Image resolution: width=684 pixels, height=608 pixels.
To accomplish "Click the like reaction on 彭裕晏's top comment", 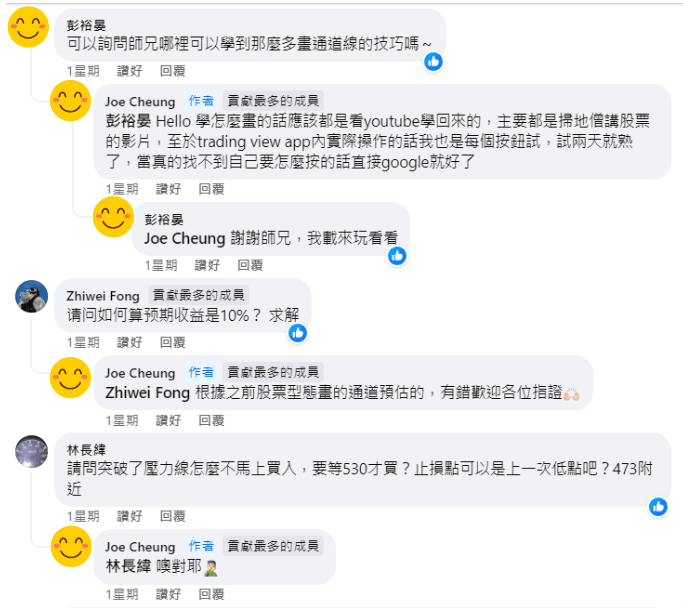I will click(433, 61).
